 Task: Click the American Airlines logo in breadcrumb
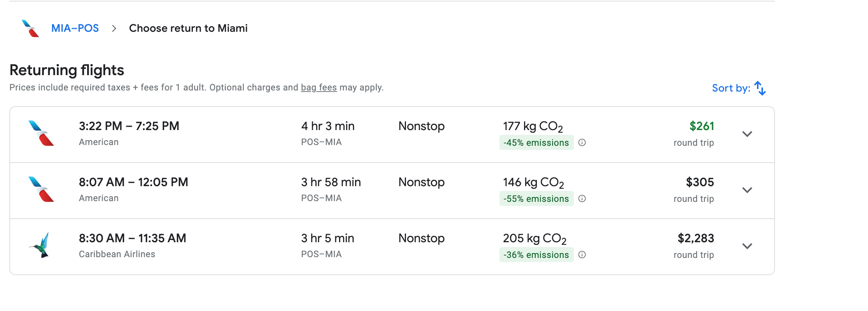pyautogui.click(x=30, y=28)
